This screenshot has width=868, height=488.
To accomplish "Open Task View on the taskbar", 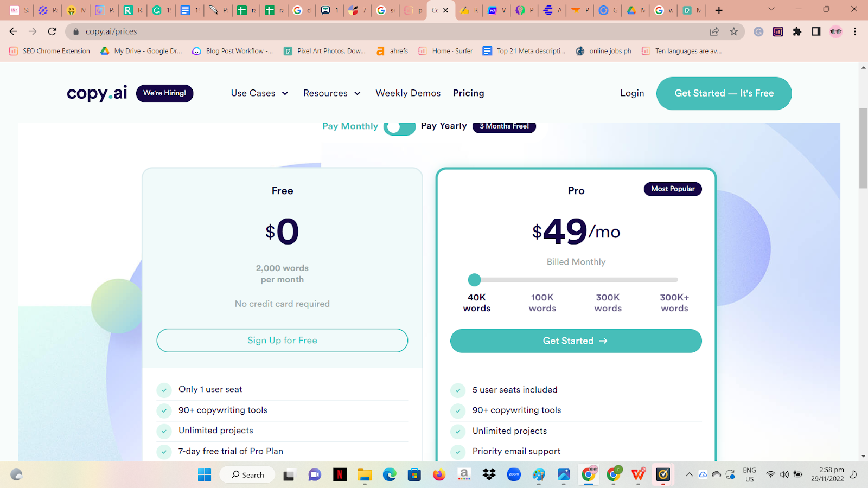I will 289,475.
